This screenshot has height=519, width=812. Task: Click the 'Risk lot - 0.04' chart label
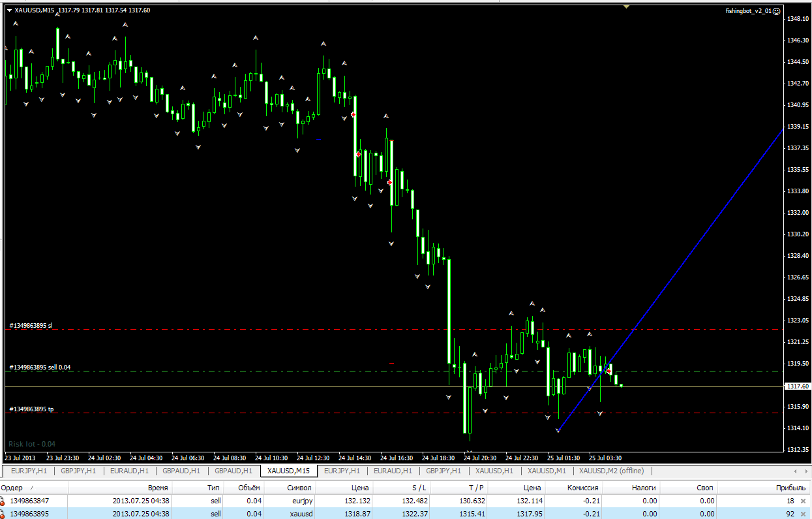tap(32, 444)
